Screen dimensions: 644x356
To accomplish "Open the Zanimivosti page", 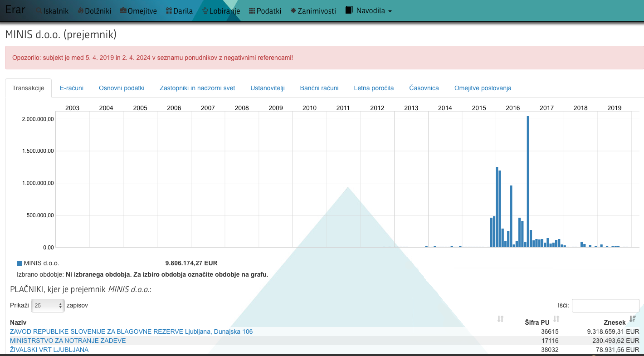I will point(313,11).
